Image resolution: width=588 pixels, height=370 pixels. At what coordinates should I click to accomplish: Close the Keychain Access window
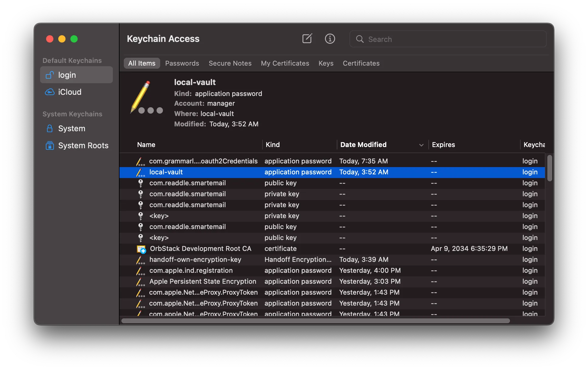[50, 39]
